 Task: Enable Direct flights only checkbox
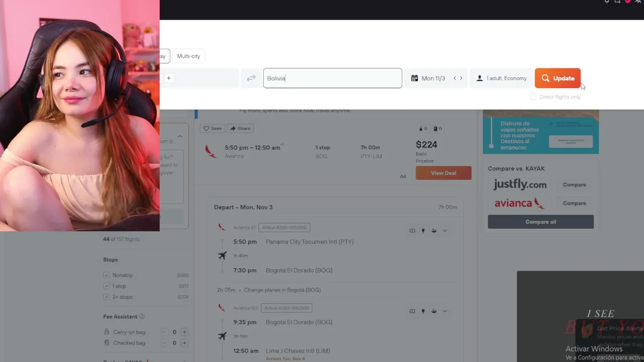(533, 97)
